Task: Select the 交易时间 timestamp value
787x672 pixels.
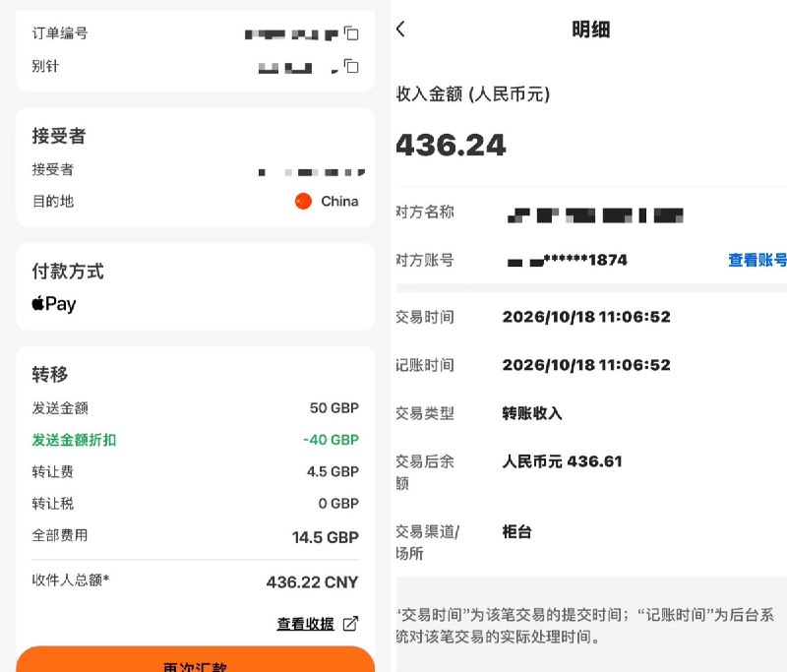Action: 586,317
